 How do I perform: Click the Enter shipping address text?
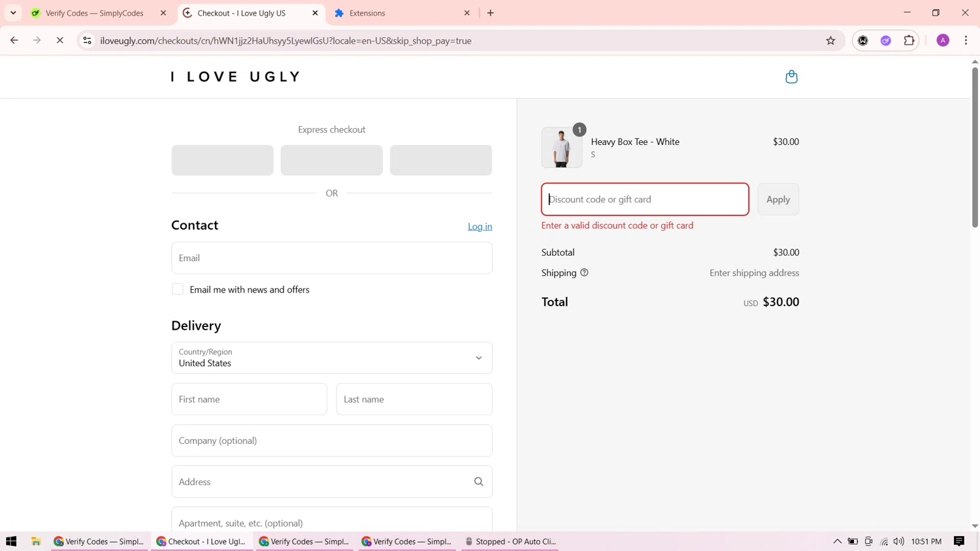coord(755,273)
